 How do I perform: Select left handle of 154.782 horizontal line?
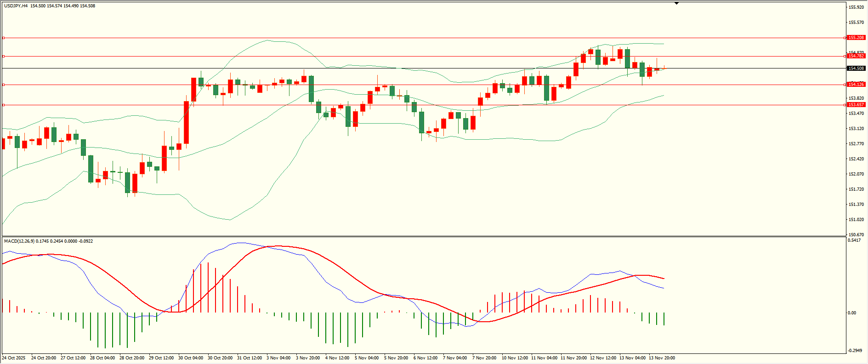pos(3,56)
